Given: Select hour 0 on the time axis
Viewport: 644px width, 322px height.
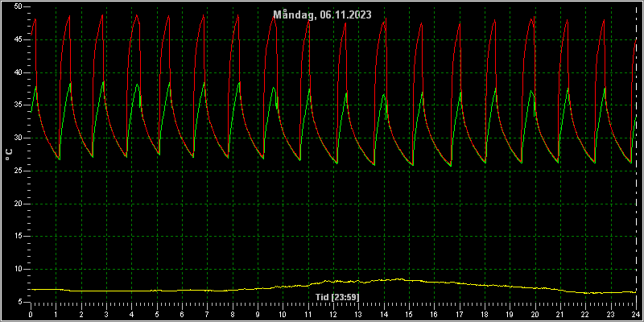Looking at the screenshot, I should 31,314.
